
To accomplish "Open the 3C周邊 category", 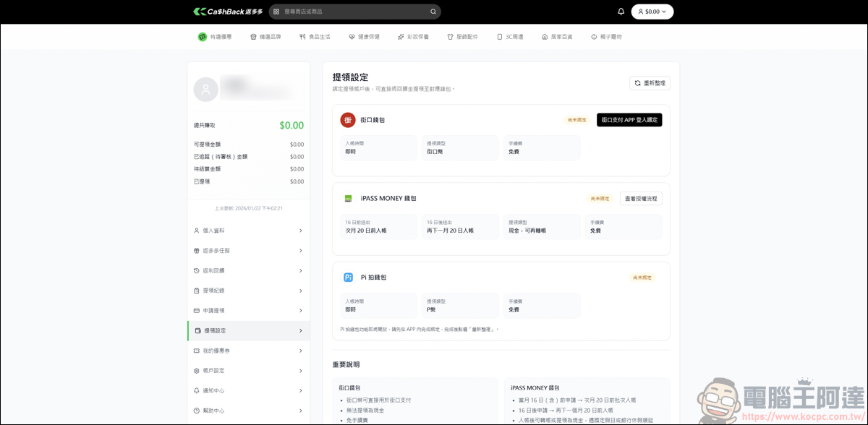I will [x=510, y=37].
